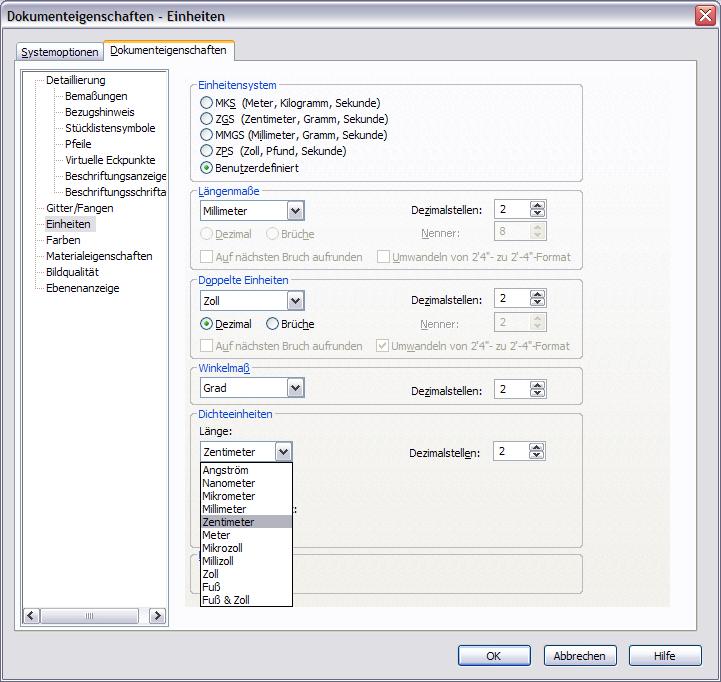This screenshot has width=721, height=682.
Task: Open the Längenmaße Millimeter dropdown
Action: click(295, 211)
